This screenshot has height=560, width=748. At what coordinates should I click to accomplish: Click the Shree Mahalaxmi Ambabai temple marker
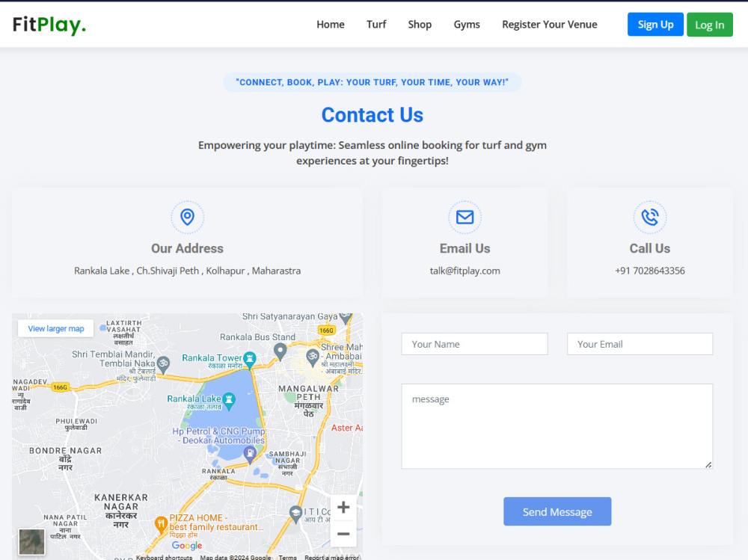tap(313, 357)
